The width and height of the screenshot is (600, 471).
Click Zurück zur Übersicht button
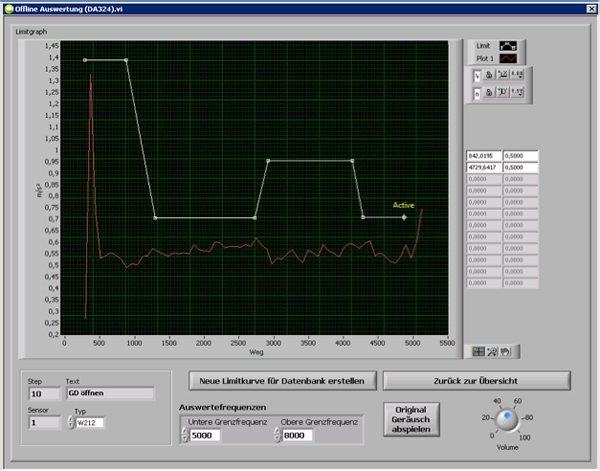[476, 380]
